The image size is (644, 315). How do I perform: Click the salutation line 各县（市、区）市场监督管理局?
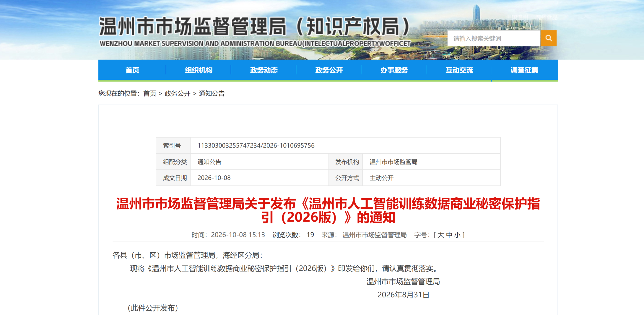pos(187,255)
